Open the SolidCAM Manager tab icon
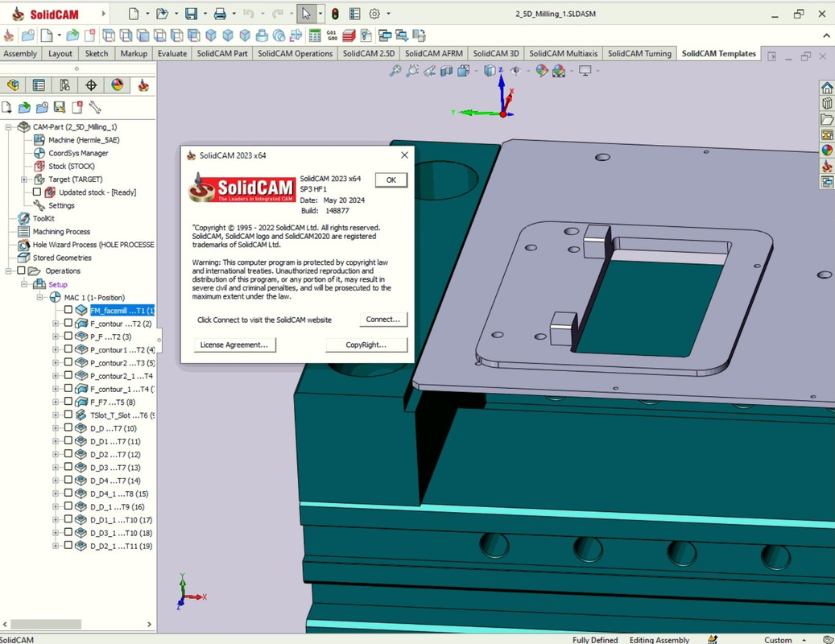 point(143,85)
